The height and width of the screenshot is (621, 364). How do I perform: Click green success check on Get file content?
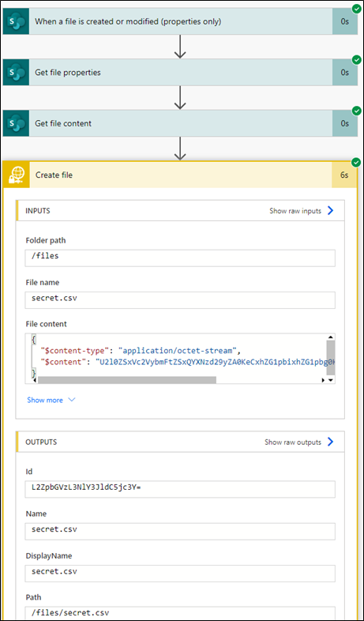356,111
